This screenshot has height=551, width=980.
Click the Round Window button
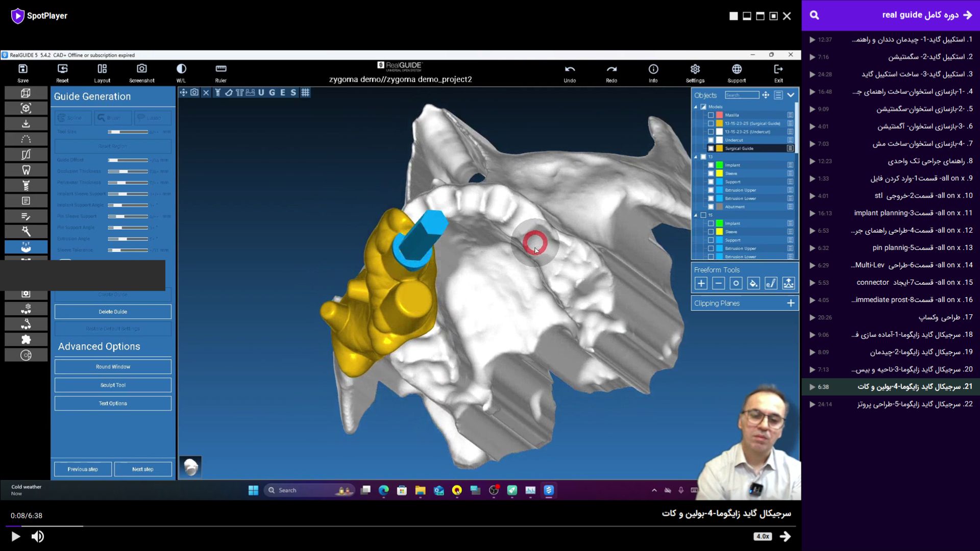pos(113,367)
